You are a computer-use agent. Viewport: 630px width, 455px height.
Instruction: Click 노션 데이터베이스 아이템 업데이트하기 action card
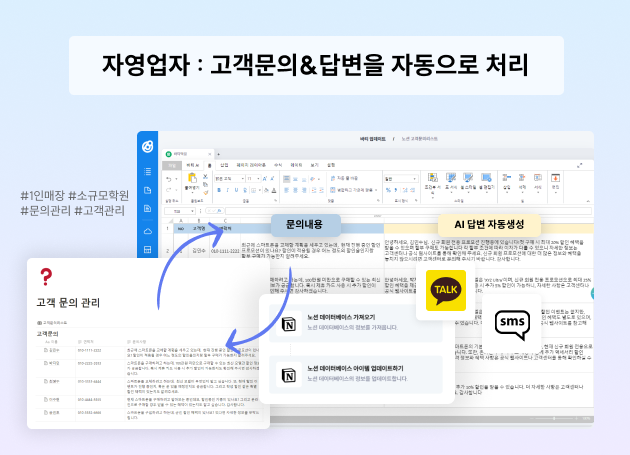point(356,374)
